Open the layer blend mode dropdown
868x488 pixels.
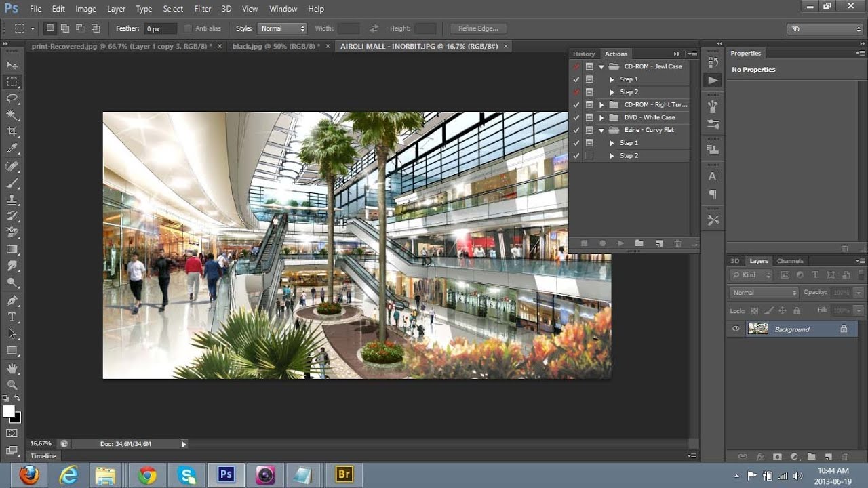point(764,293)
